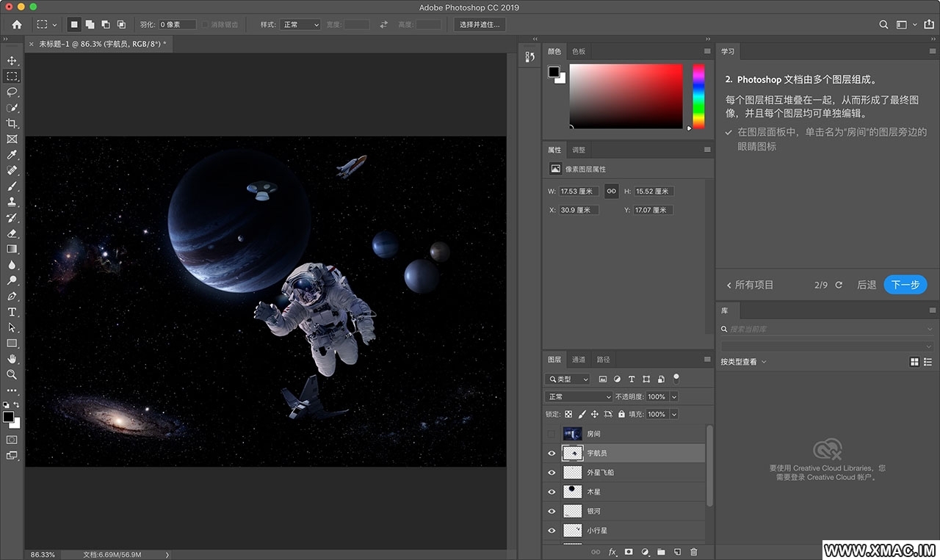The image size is (940, 560).
Task: Go back to 所有项目
Action: [750, 285]
